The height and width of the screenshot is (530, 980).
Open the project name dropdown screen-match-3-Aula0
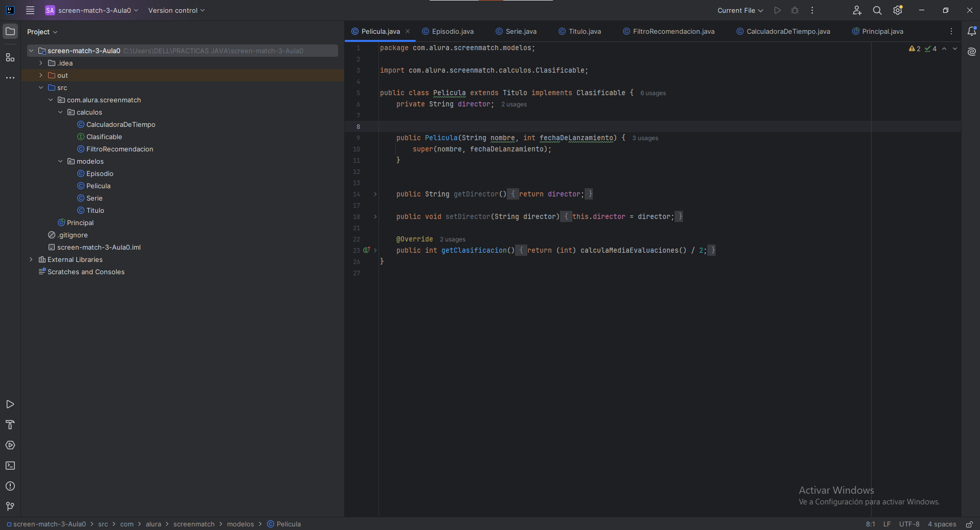(92, 10)
